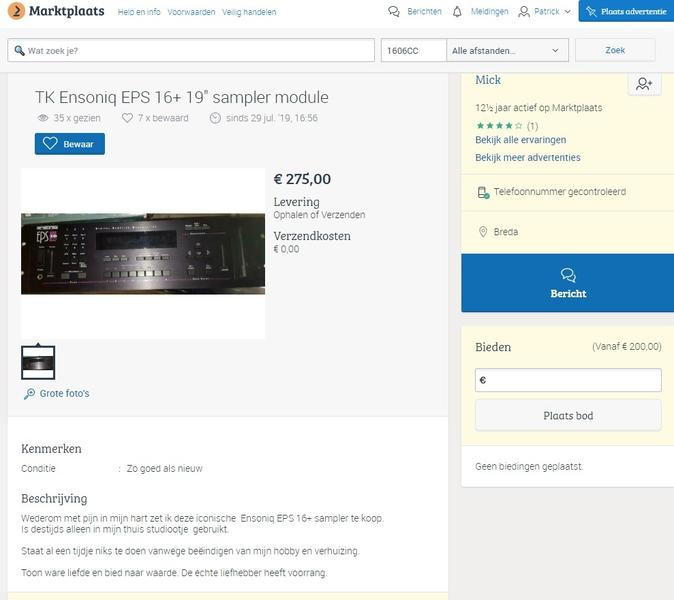Click the ad title TK Ensoniq EPS 16+
Screen dimensions: 674x600
coord(182,98)
